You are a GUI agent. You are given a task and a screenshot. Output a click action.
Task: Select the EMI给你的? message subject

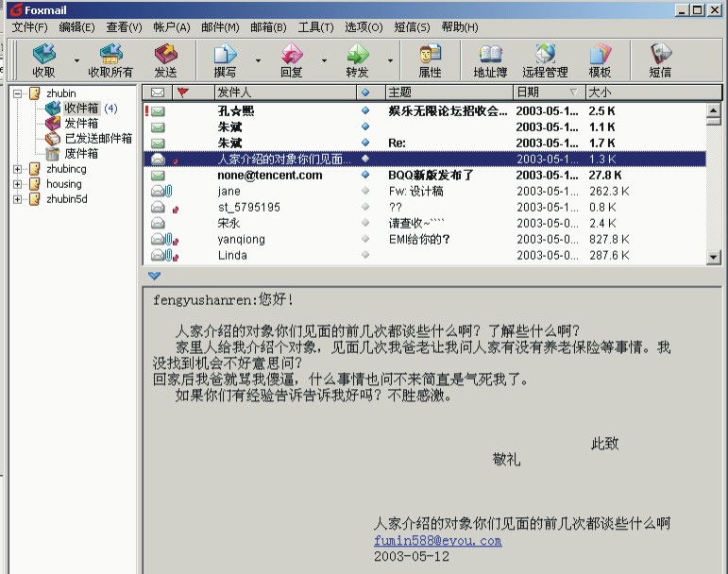[419, 240]
